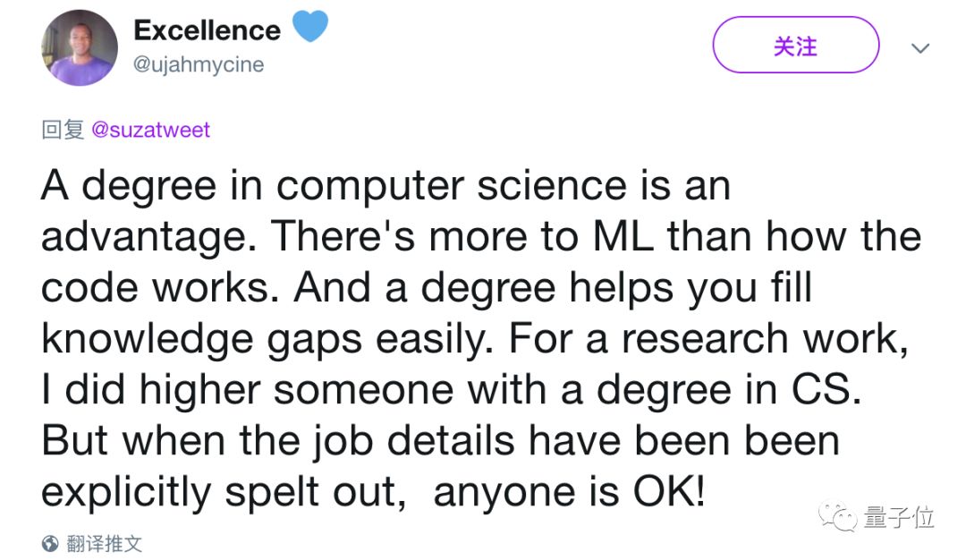Translate the tweet via 翻译推文

point(105,543)
